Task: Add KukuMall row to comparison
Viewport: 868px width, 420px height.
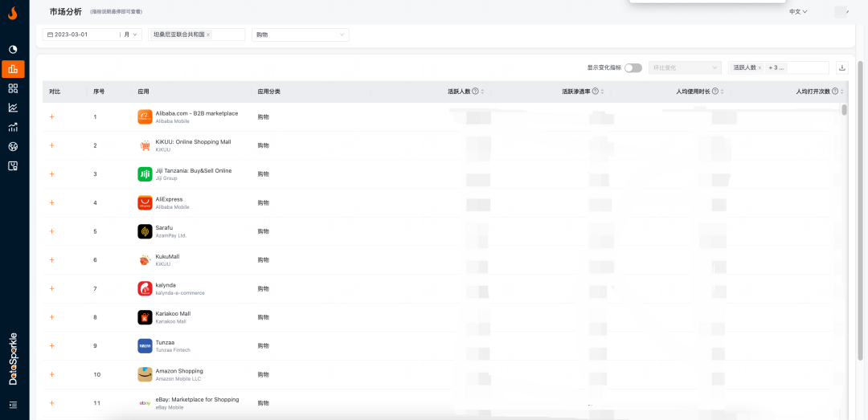Action: (x=52, y=260)
